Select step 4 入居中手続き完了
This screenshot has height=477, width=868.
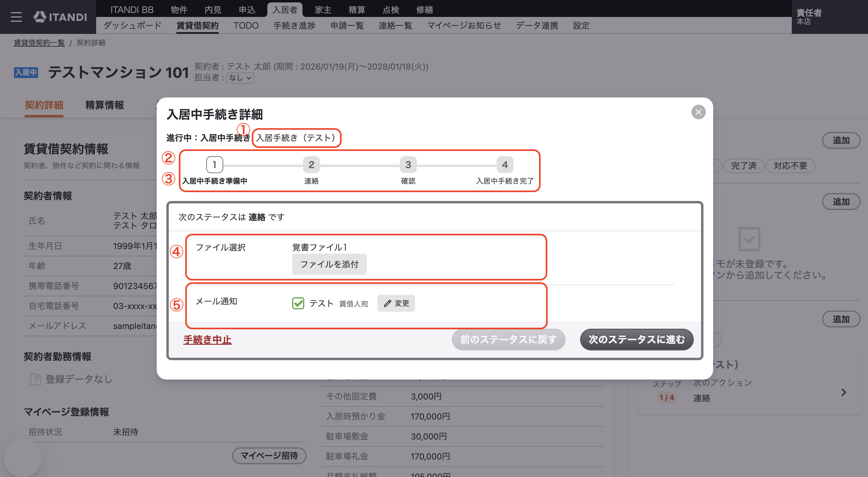tap(505, 165)
